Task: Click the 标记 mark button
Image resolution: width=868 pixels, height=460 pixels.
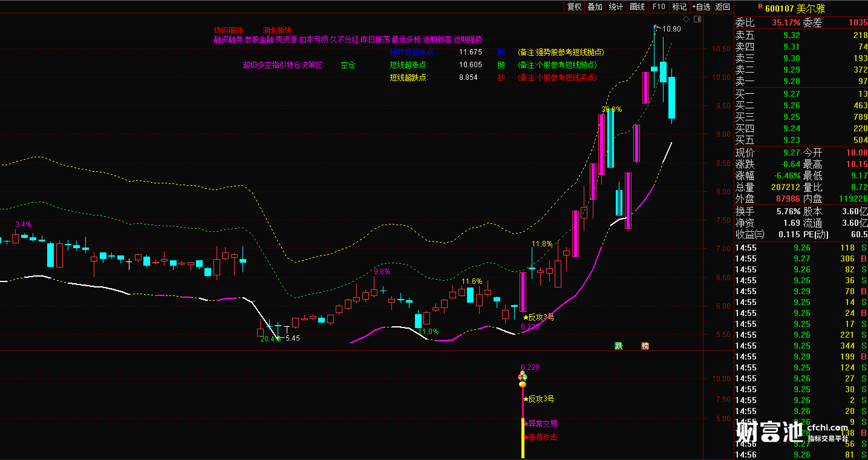Action: [x=679, y=7]
